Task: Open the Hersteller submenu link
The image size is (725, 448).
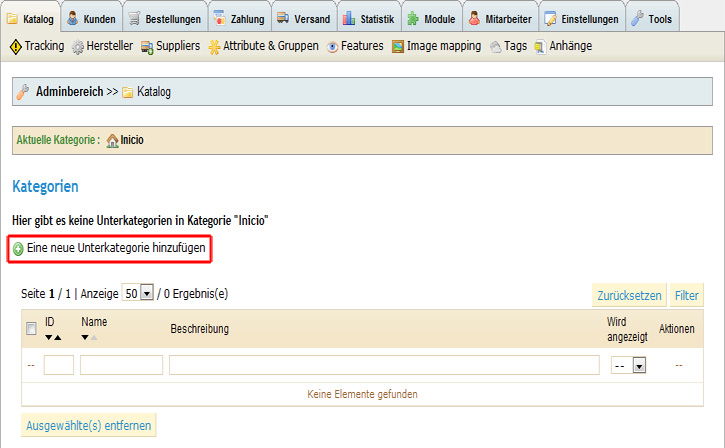Action: [110, 46]
